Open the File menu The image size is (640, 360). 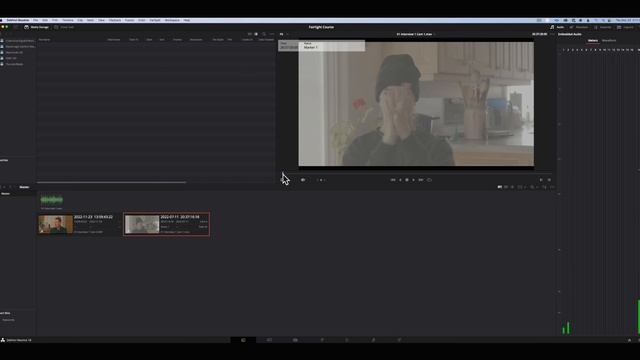pos(36,20)
